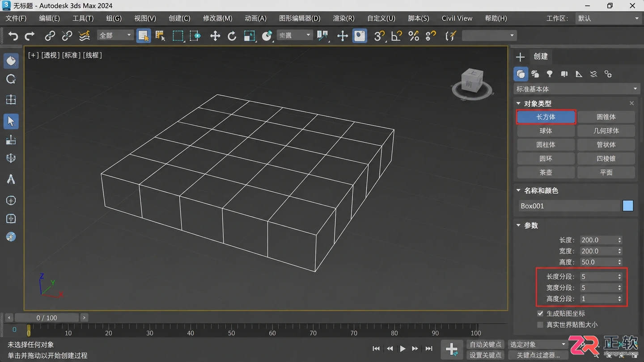
Task: Click the Undo arrow in the main toolbar
Action: (13, 36)
